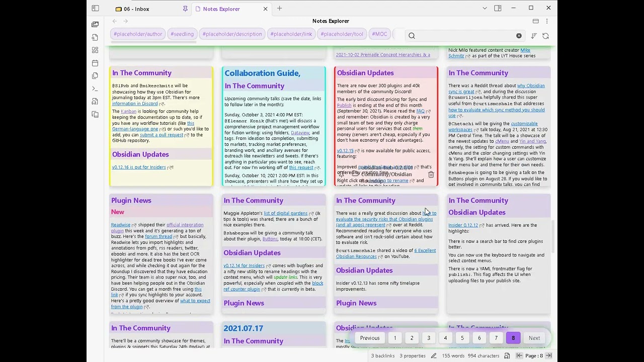This screenshot has height=362, width=644.
Task: Open 'v0.12.16 is out for Insiders' link
Action: [139, 167]
